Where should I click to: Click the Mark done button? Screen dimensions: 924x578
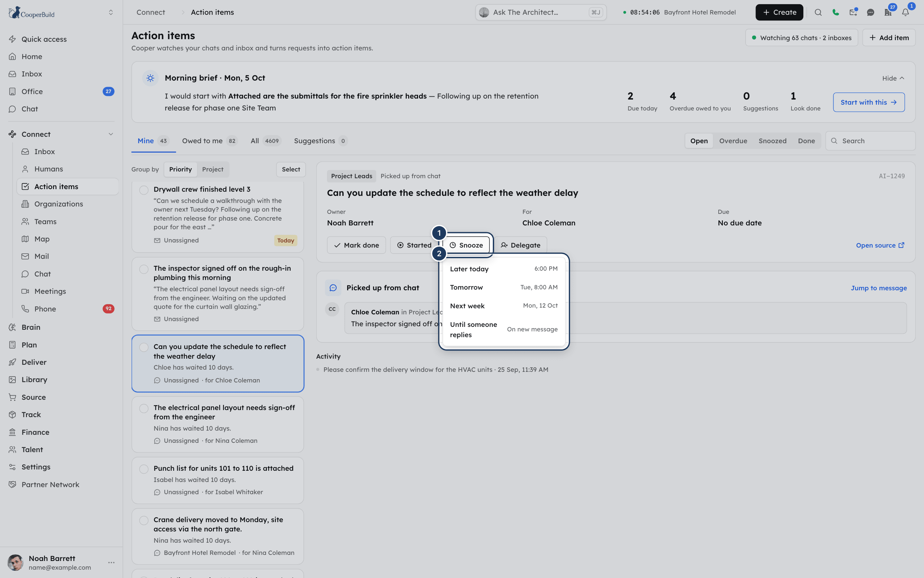tap(356, 245)
